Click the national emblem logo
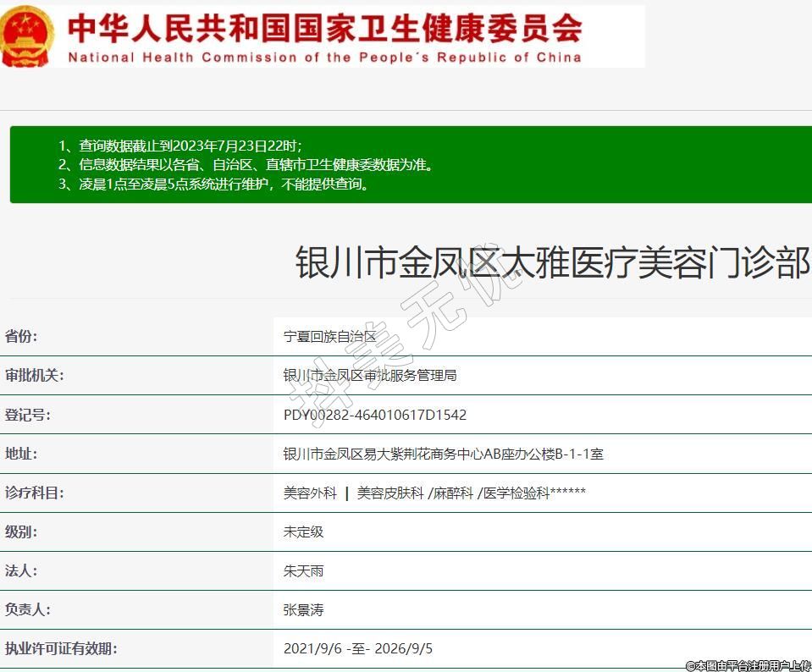 [x=27, y=36]
